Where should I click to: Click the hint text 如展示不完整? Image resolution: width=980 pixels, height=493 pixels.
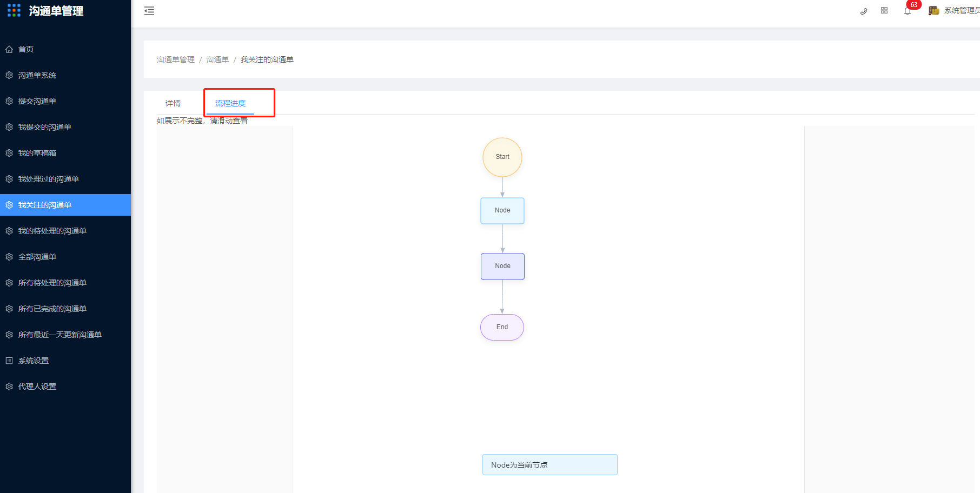point(202,121)
